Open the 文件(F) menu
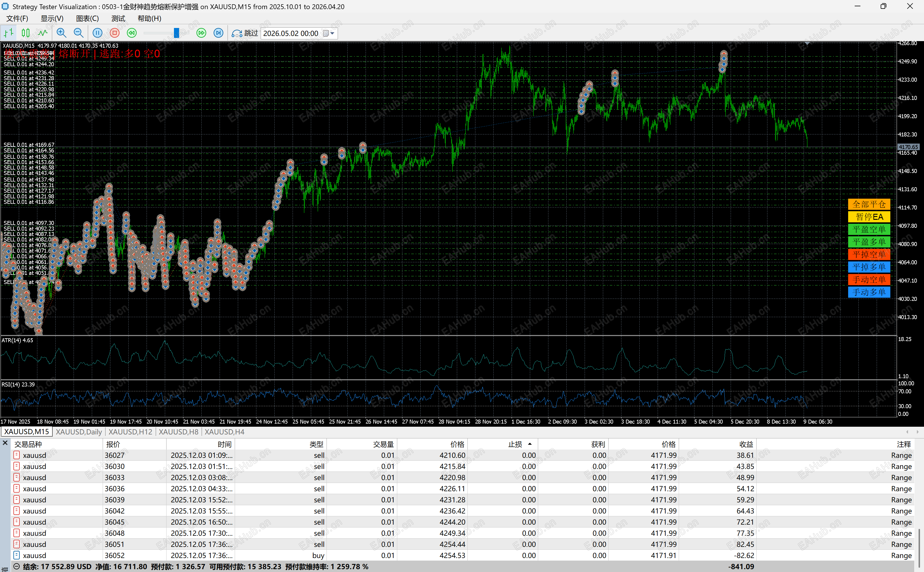 tap(17, 18)
